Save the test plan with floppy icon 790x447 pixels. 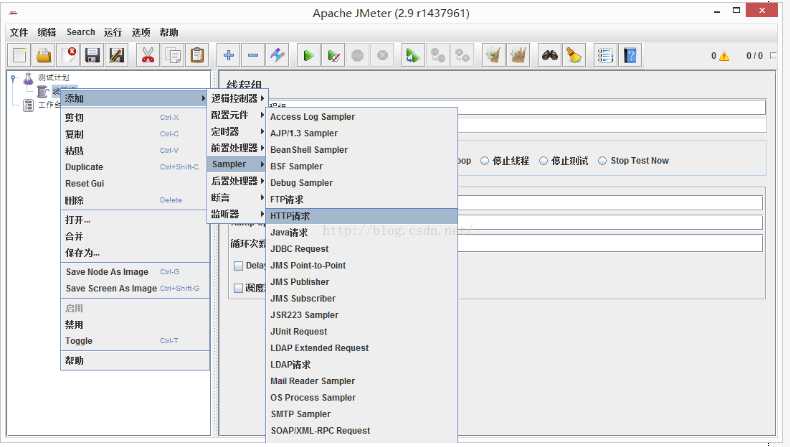coord(93,55)
